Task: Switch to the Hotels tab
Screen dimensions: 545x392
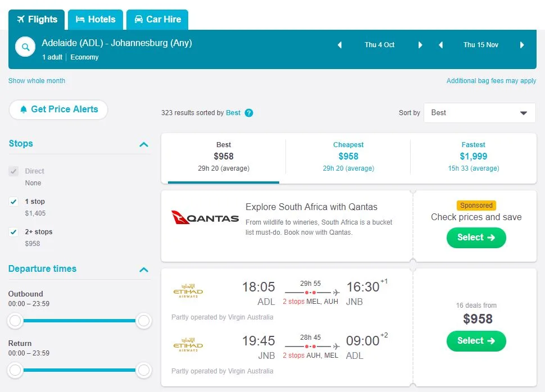Action: (96, 20)
